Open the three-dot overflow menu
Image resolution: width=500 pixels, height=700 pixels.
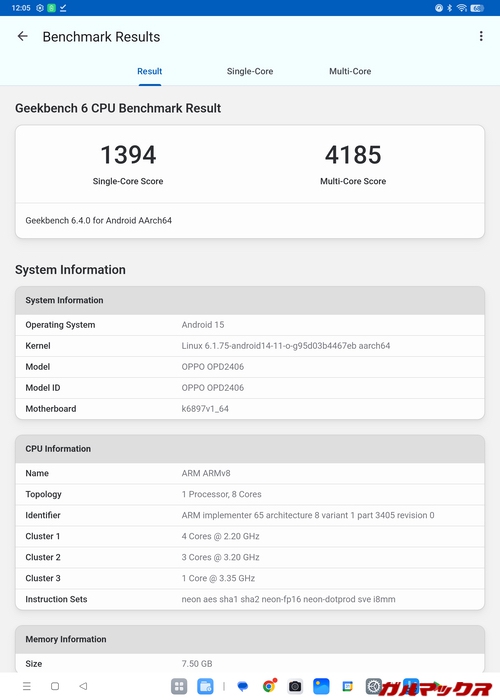pyautogui.click(x=481, y=36)
